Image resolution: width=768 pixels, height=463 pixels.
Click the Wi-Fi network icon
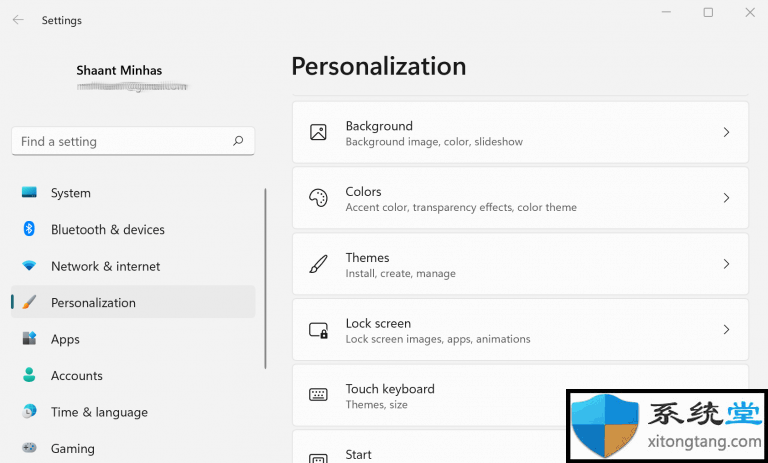tap(29, 266)
